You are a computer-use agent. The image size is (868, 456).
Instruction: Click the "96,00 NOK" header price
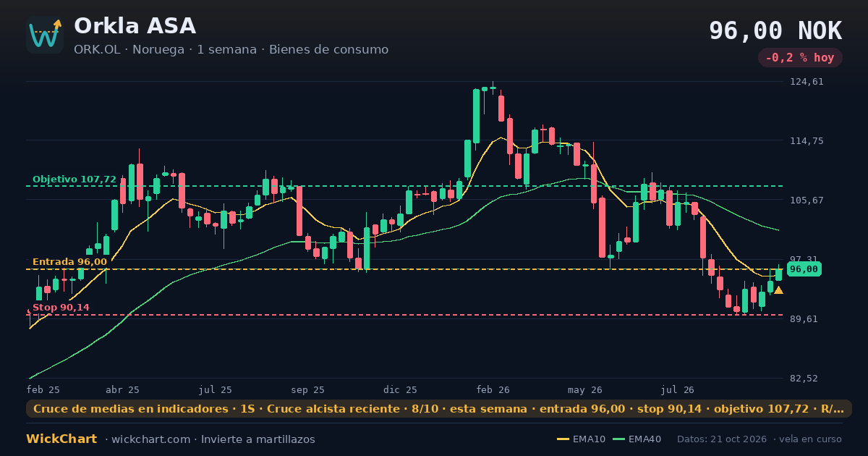tap(775, 31)
